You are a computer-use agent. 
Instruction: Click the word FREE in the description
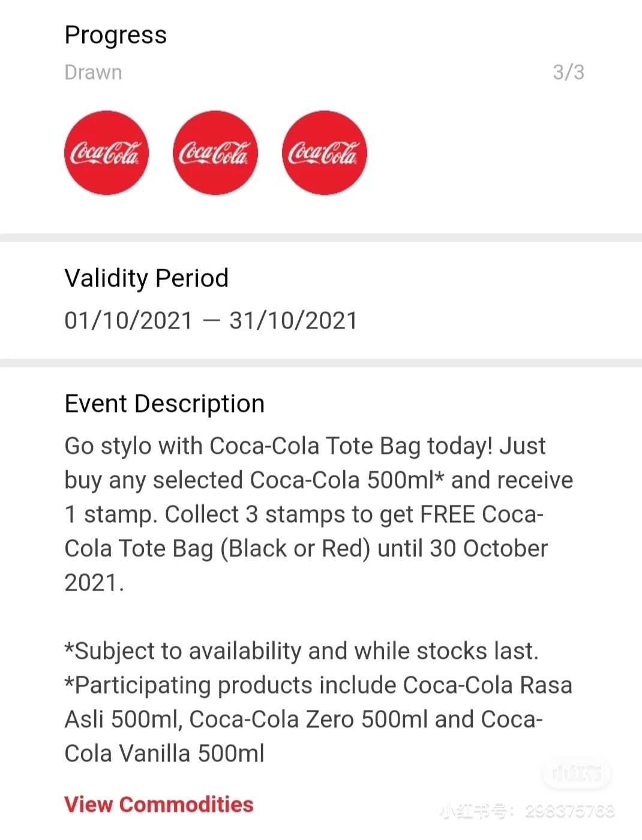(447, 514)
